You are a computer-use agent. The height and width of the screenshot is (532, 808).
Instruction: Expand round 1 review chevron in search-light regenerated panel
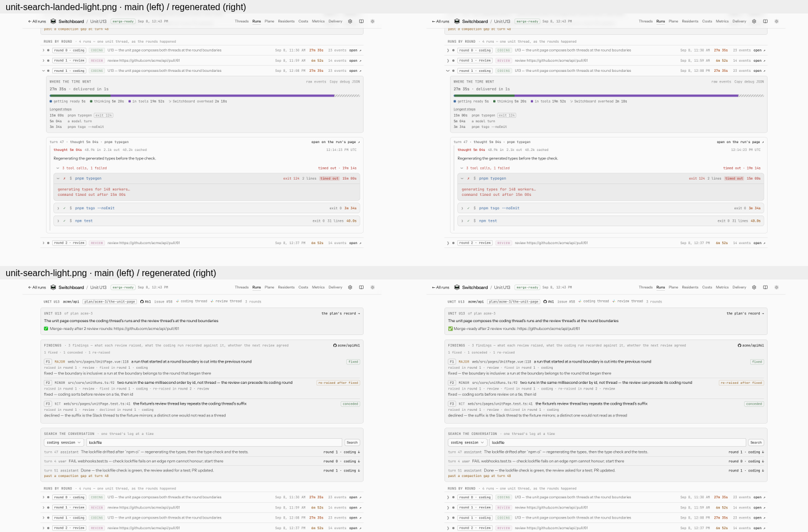[x=448, y=507]
